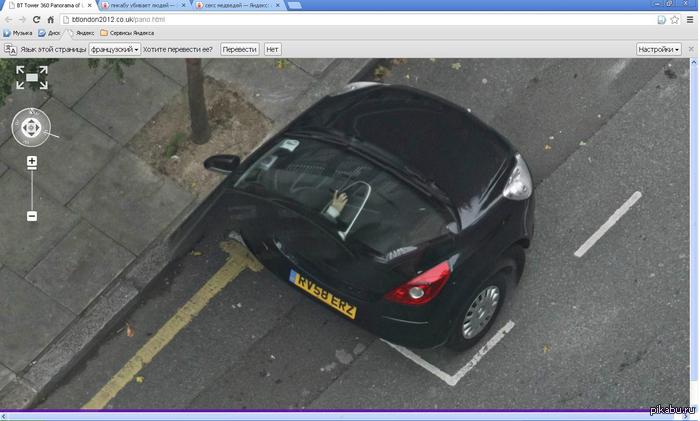Open the Музыка bookmark
This screenshot has width=700, height=421.
[x=18, y=33]
